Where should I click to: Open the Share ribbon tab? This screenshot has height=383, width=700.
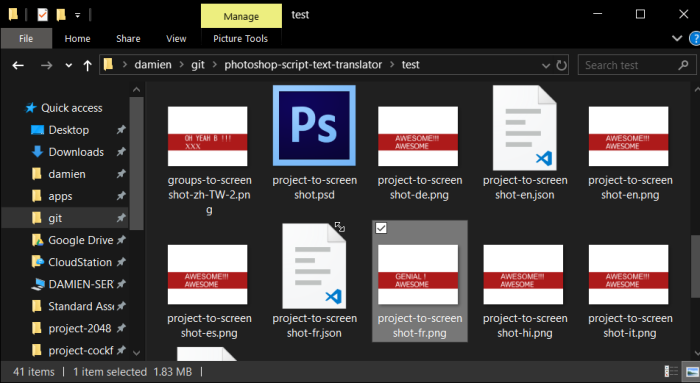pos(128,38)
